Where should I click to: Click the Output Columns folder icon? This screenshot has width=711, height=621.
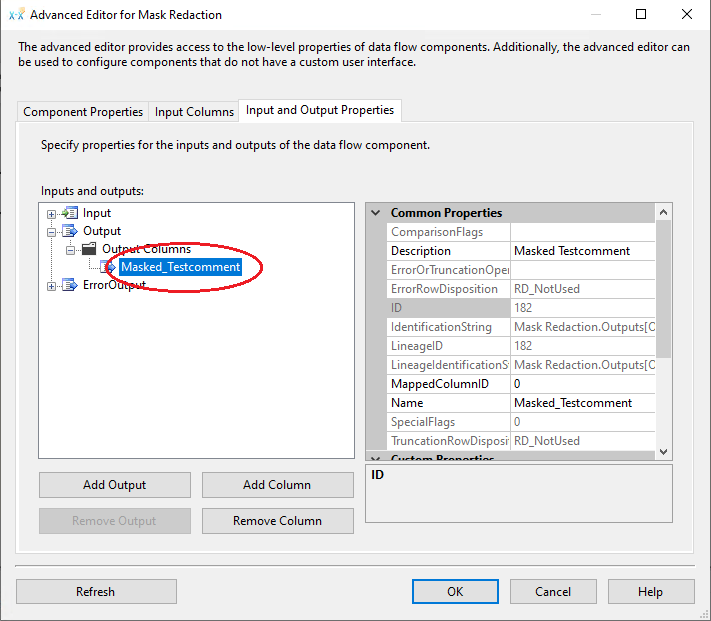pyautogui.click(x=89, y=249)
